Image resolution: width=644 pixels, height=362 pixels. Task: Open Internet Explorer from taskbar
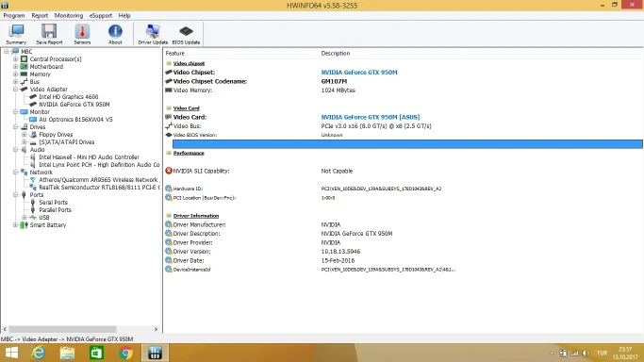(x=39, y=353)
